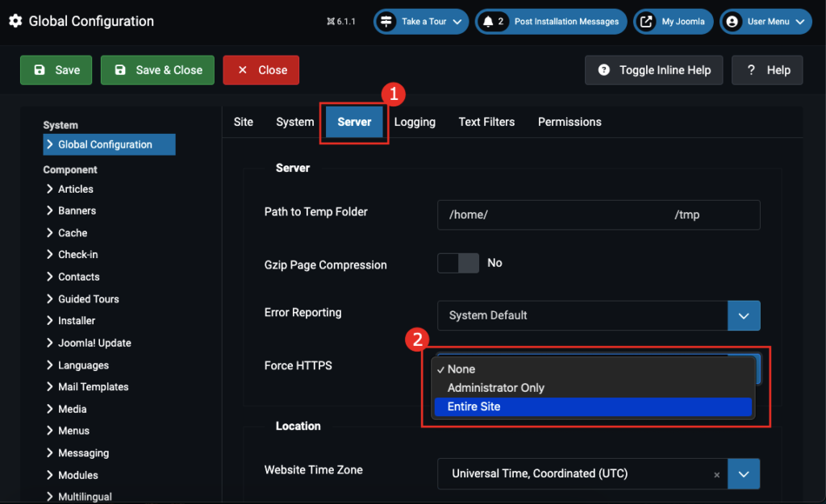The image size is (826, 504).
Task: Click the floppy icon on Save & Close
Action: (120, 70)
